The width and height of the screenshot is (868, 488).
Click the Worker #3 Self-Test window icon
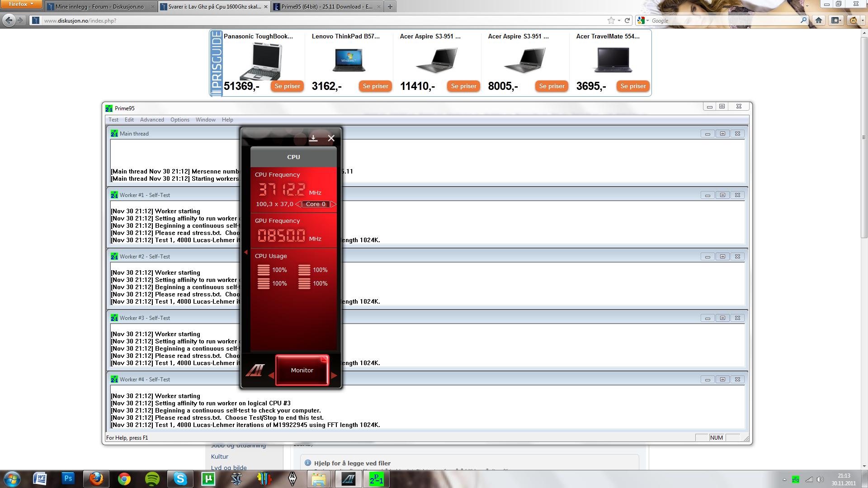(x=114, y=318)
